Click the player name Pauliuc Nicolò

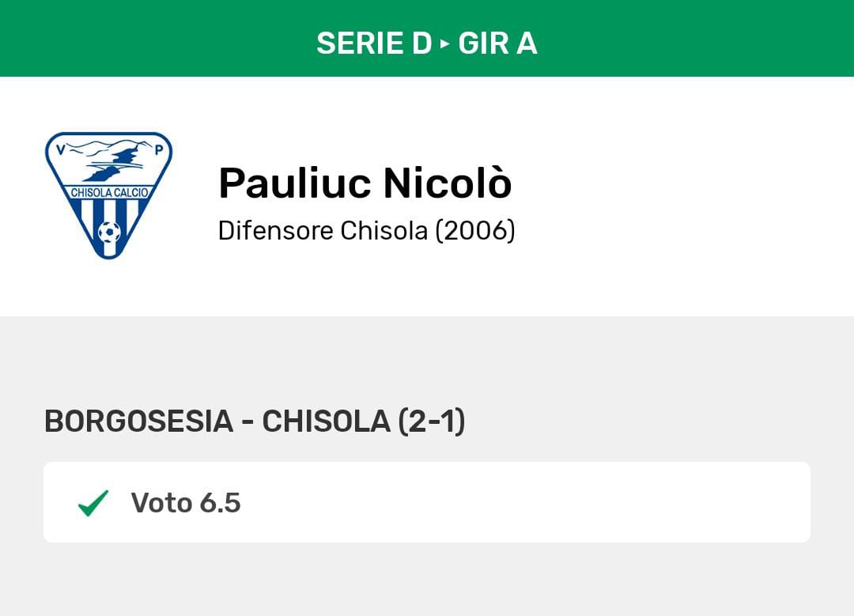pyautogui.click(x=365, y=182)
